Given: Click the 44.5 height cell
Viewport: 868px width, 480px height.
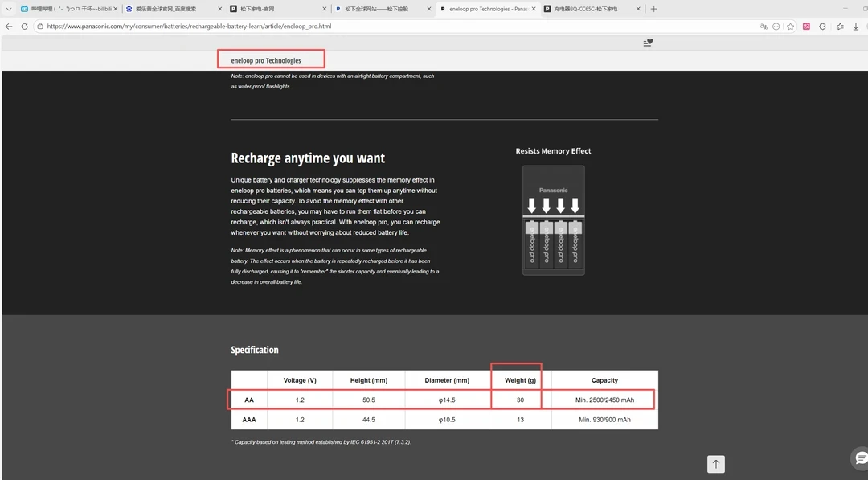Looking at the screenshot, I should [x=369, y=420].
